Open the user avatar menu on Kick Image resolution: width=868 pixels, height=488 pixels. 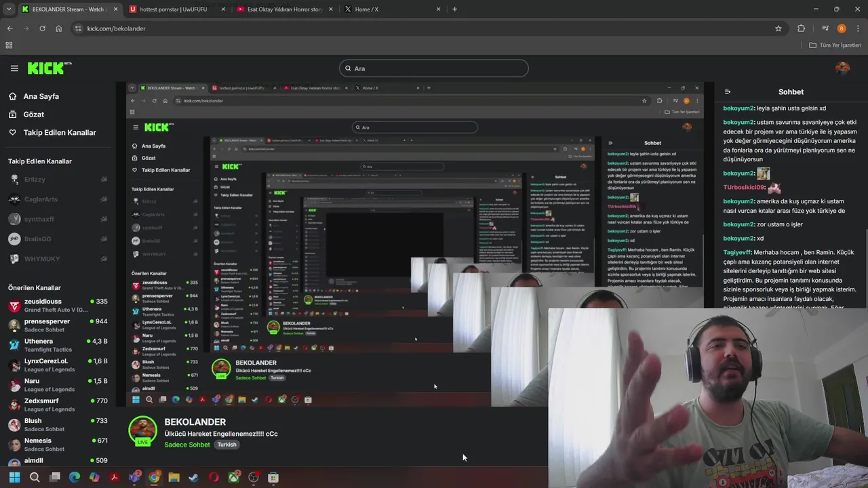pyautogui.click(x=842, y=68)
